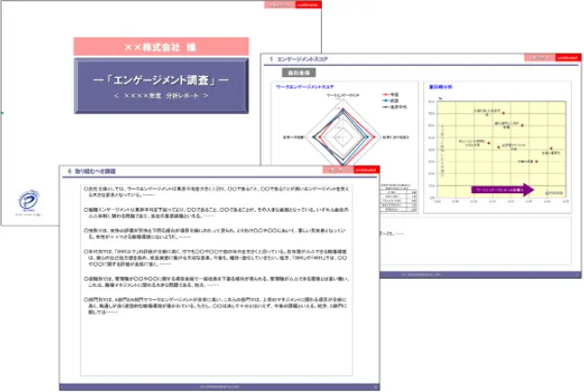Viewport: 584px width, 392px height.
Task: Select the 会社全体 grey tab label
Action: 299,72
